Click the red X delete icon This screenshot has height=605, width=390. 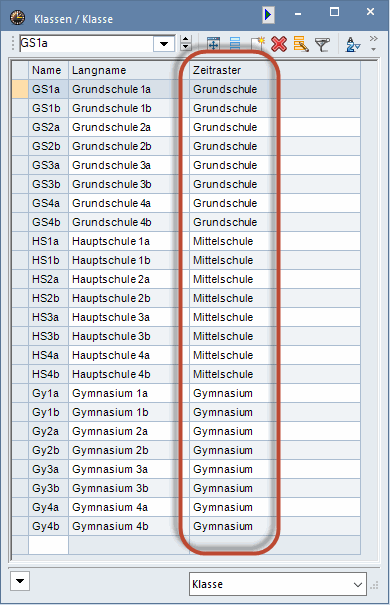pyautogui.click(x=279, y=44)
